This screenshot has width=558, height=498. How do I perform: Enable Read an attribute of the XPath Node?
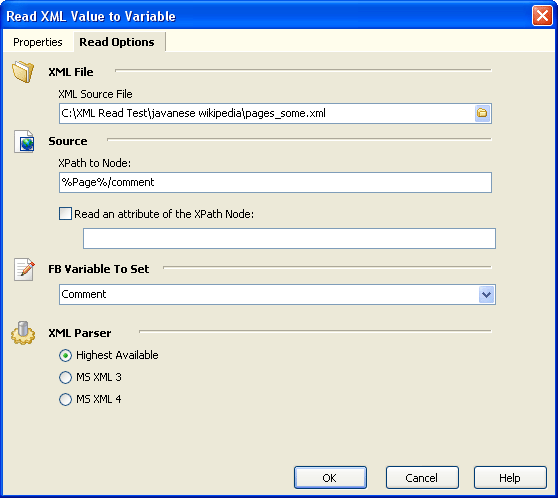tap(65, 214)
